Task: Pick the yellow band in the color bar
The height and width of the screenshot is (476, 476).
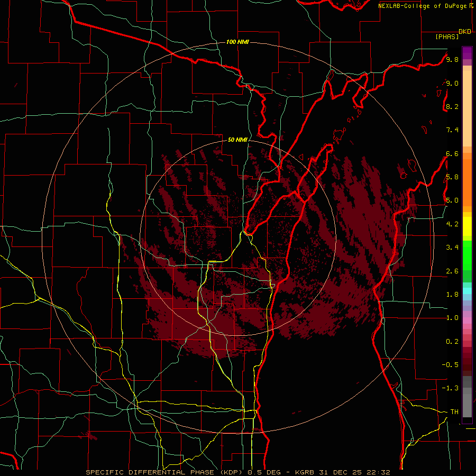Action: click(467, 226)
